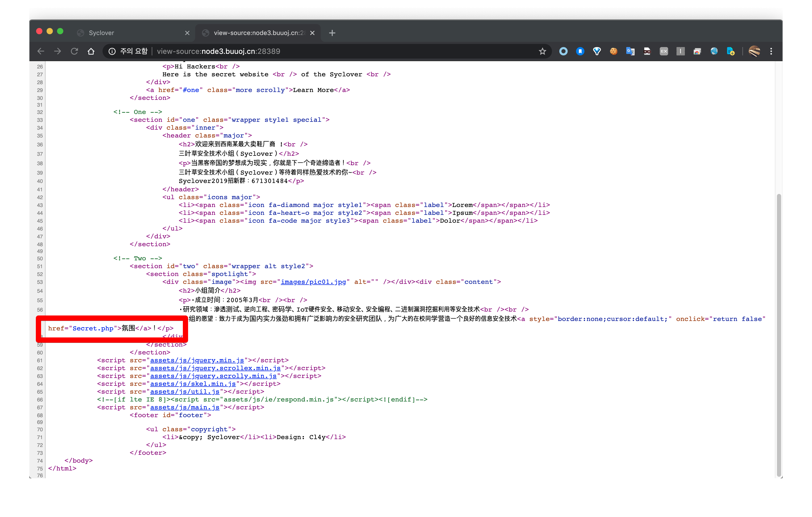
Task: Go to the browser home page
Action: (91, 51)
